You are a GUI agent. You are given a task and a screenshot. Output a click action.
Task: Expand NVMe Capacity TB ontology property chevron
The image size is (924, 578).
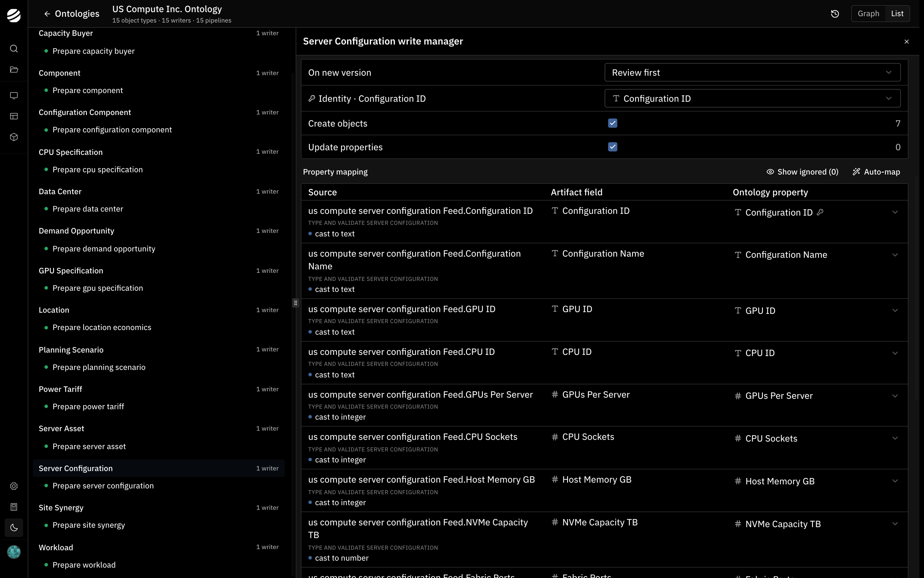[895, 524]
